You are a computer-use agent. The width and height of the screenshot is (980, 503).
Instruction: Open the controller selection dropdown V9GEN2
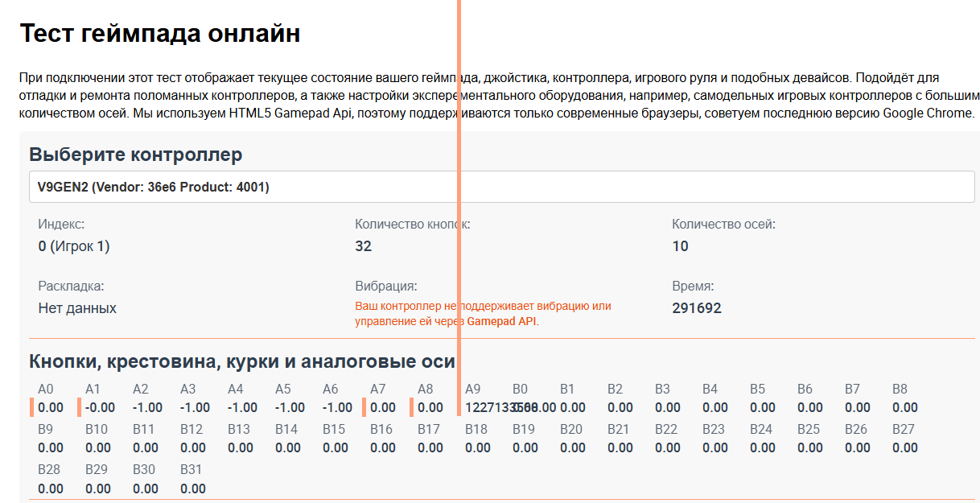pyautogui.click(x=501, y=187)
